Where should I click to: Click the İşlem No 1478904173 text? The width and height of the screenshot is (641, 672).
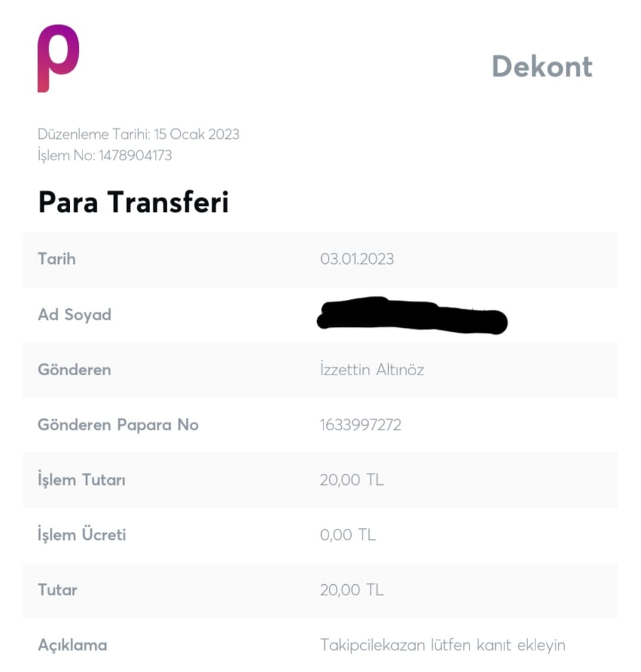coord(105,156)
